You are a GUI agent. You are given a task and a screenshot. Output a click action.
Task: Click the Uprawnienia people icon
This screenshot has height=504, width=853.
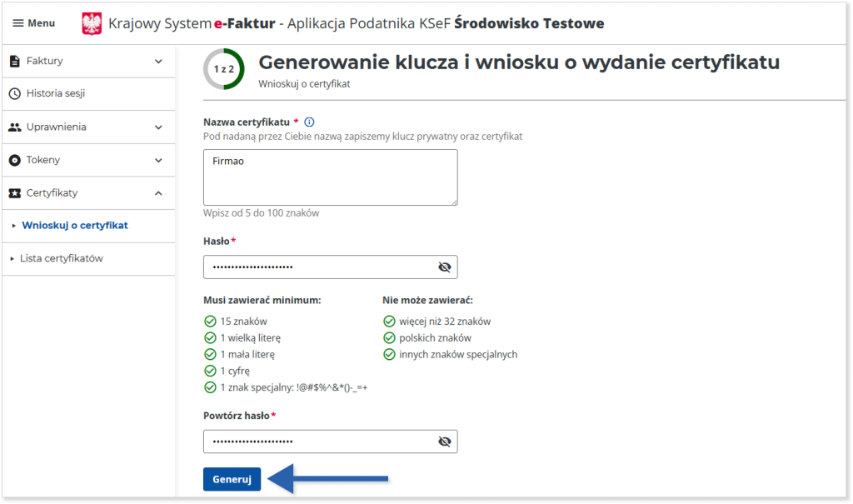point(14,127)
